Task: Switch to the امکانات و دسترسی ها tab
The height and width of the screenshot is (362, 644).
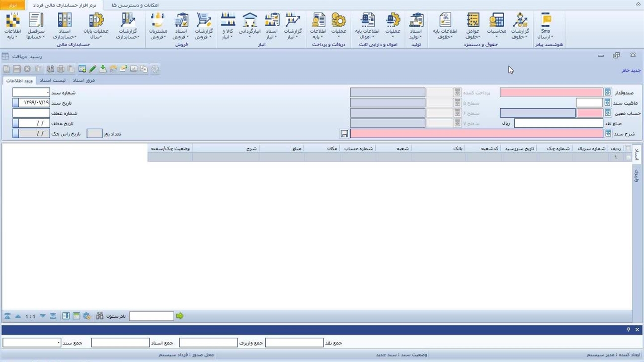Action: click(135, 5)
